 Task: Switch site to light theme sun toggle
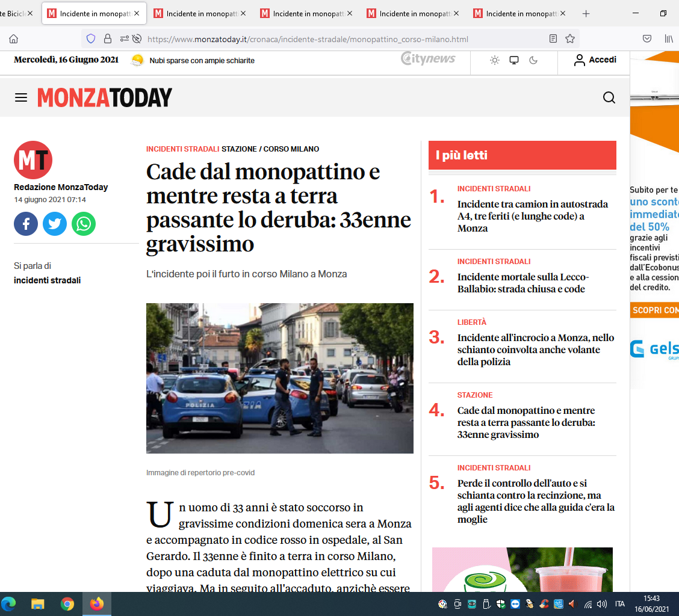point(495,60)
